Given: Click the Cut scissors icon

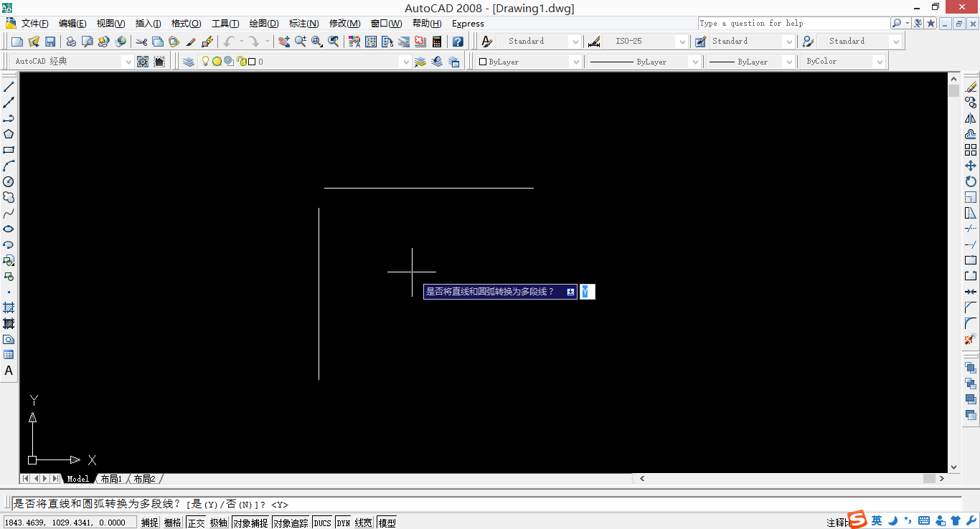Looking at the screenshot, I should [141, 42].
